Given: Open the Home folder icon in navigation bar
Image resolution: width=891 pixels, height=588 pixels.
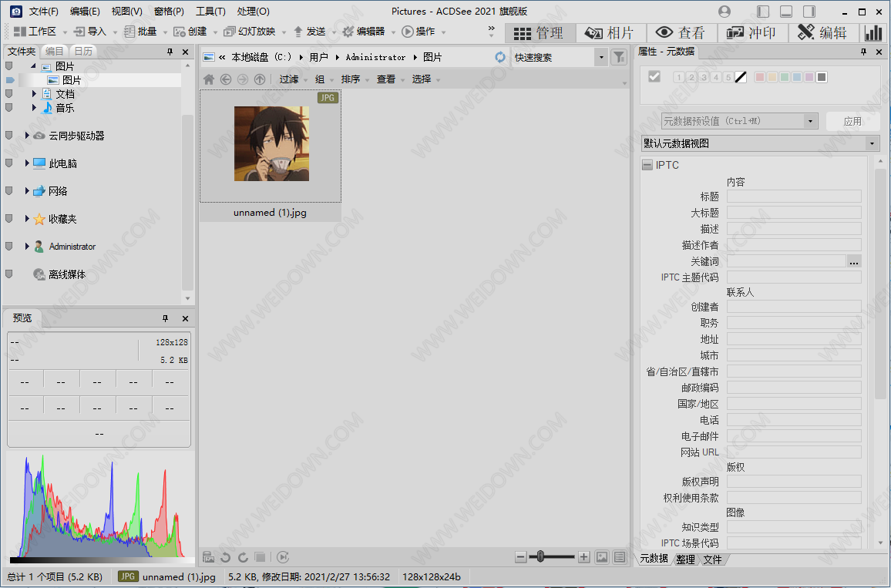Looking at the screenshot, I should pos(209,79).
